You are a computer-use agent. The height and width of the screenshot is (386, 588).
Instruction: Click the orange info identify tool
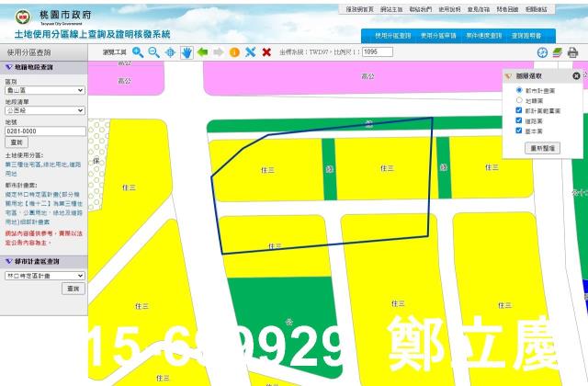(x=234, y=52)
